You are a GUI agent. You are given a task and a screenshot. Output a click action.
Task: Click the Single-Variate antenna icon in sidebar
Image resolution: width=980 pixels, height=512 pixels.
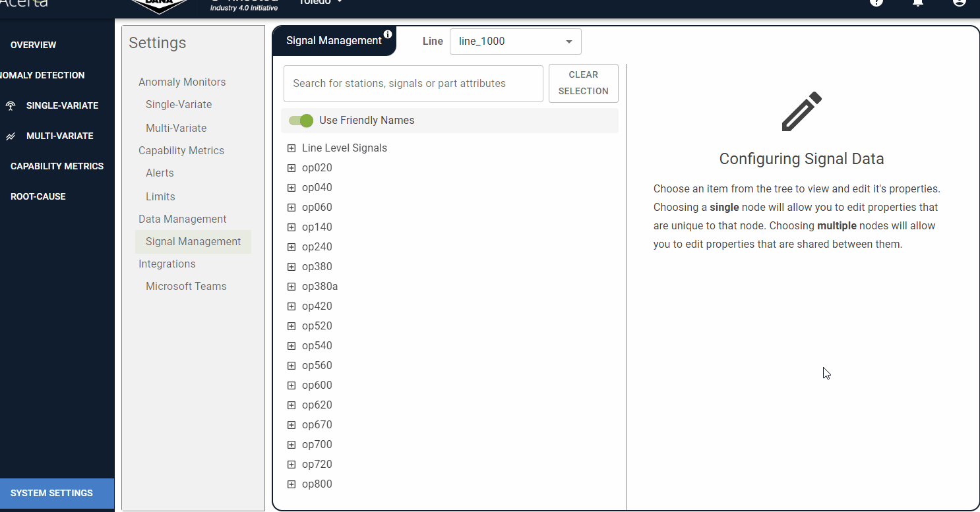(x=11, y=105)
